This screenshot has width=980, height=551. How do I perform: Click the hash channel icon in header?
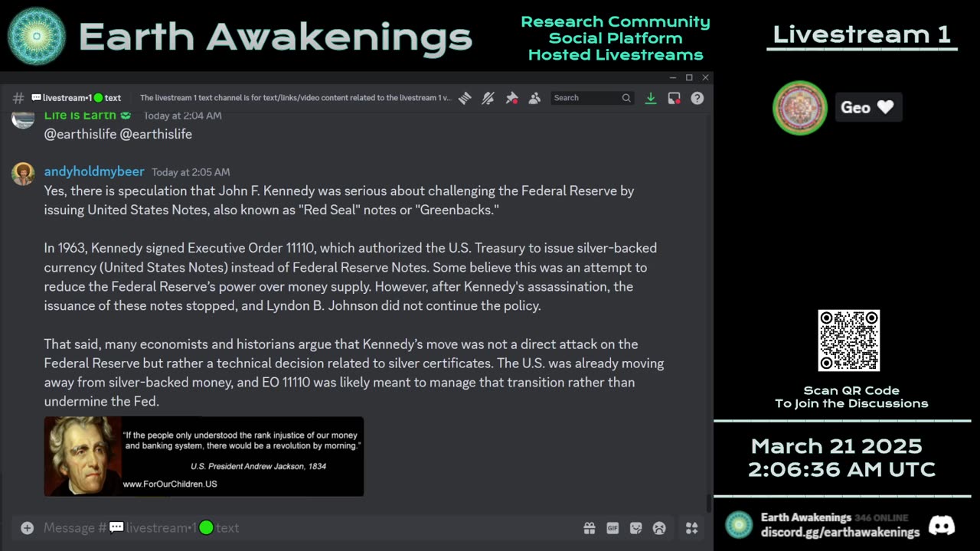point(18,98)
